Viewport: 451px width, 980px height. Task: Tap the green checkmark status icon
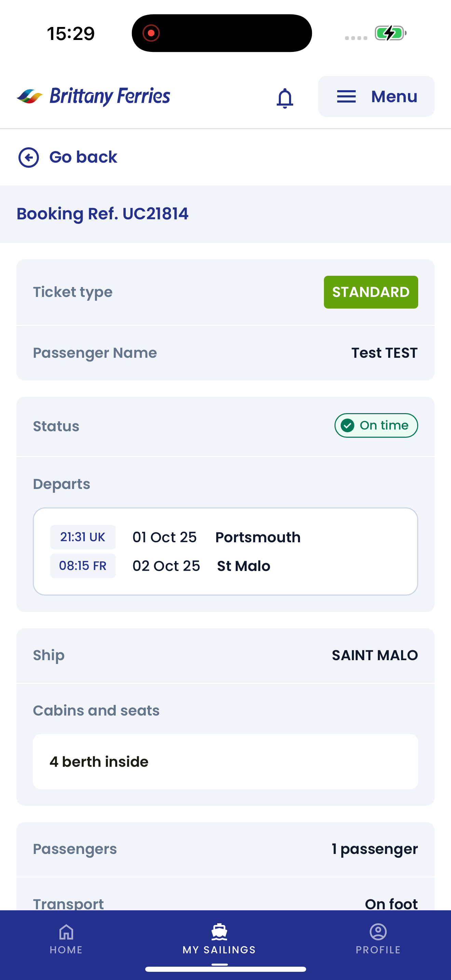click(347, 425)
